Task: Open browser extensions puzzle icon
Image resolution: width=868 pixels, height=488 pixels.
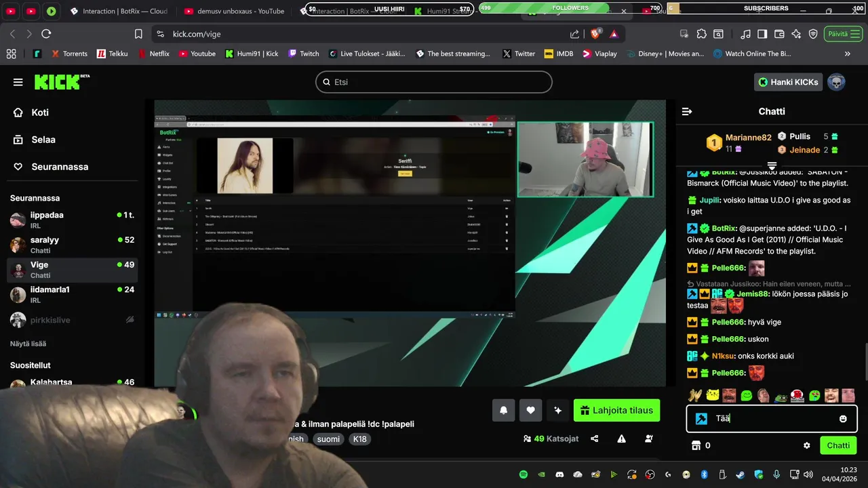Action: 701,34
